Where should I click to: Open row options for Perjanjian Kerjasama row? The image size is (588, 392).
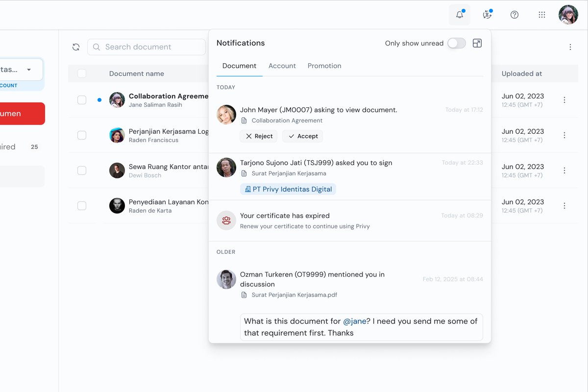coord(564,135)
